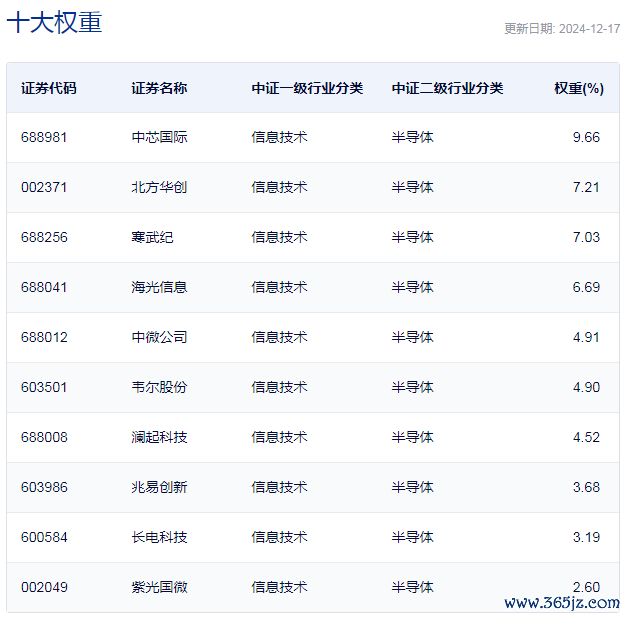Image resolution: width=627 pixels, height=618 pixels.
Task: Click weight value 3.68
Action: pos(586,487)
